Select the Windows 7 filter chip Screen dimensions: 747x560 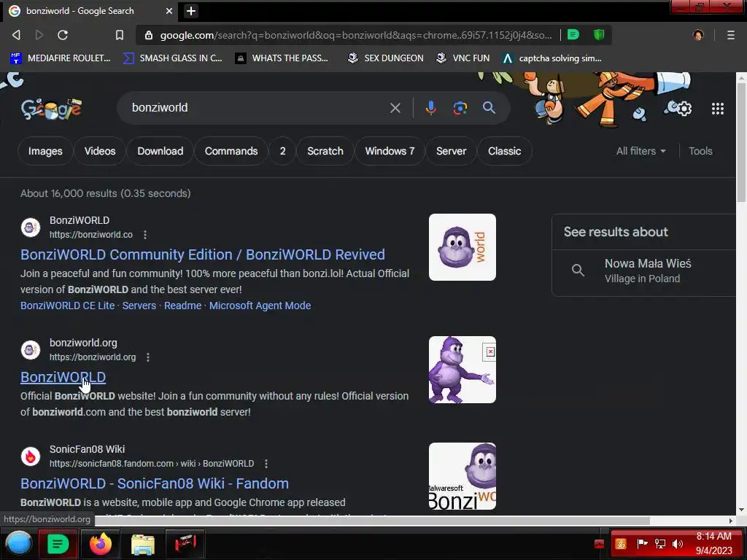(390, 151)
